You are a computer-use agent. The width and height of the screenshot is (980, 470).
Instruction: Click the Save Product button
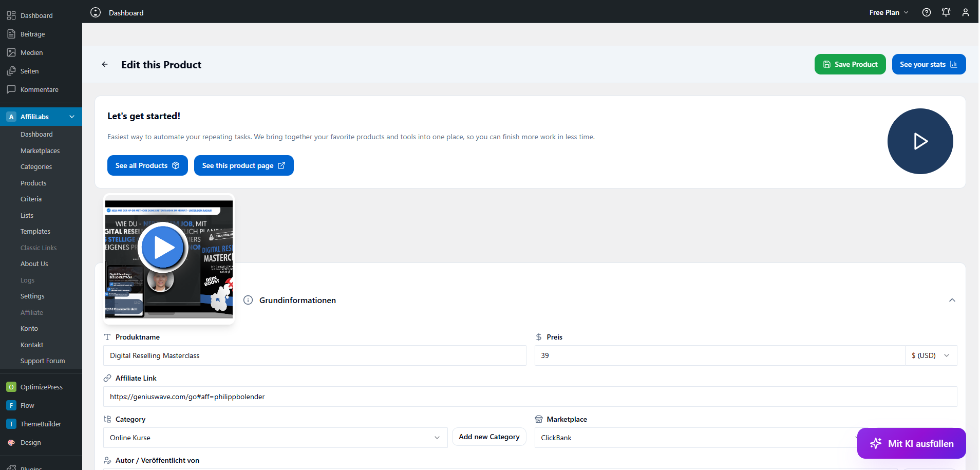point(850,64)
